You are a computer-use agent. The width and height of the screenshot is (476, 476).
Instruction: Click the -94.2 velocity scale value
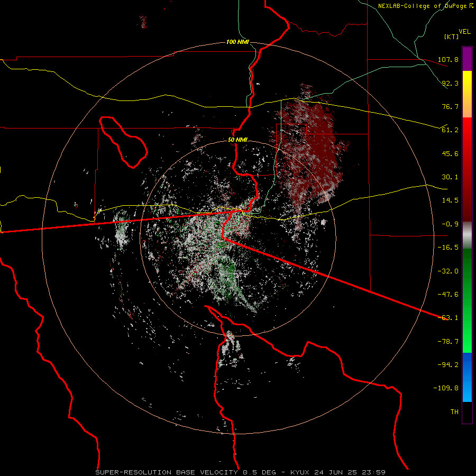[x=448, y=365]
